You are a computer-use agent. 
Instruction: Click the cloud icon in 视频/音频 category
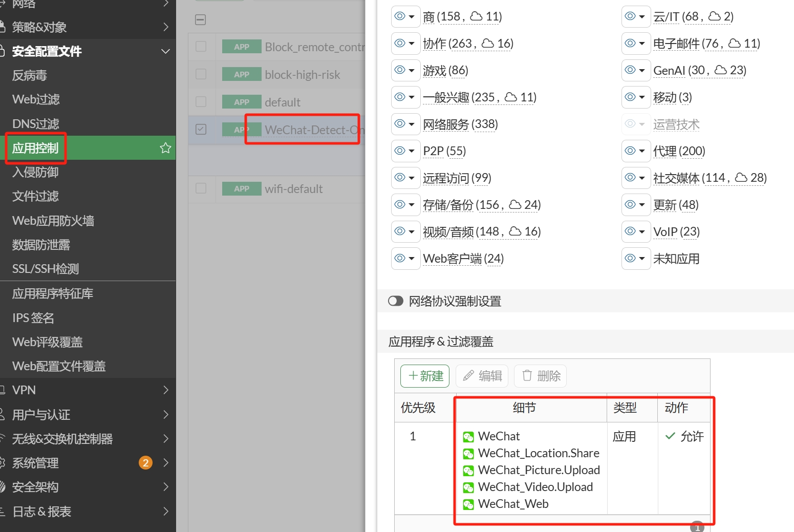516,231
